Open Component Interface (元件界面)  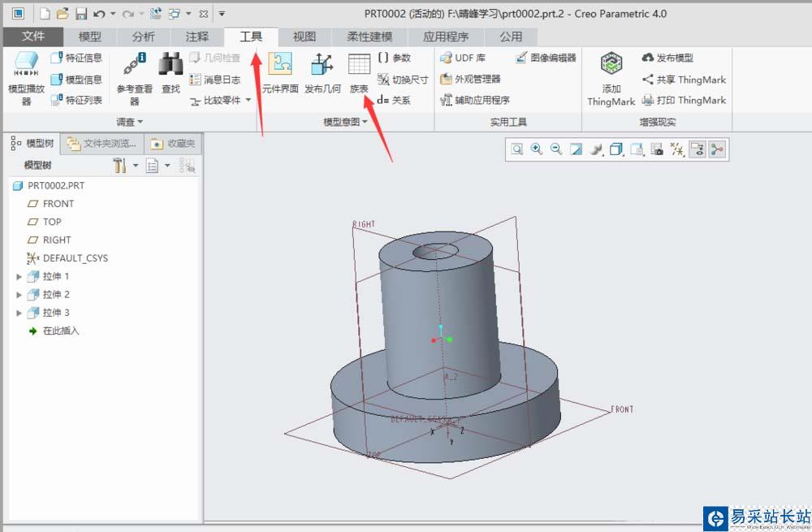[x=280, y=73]
